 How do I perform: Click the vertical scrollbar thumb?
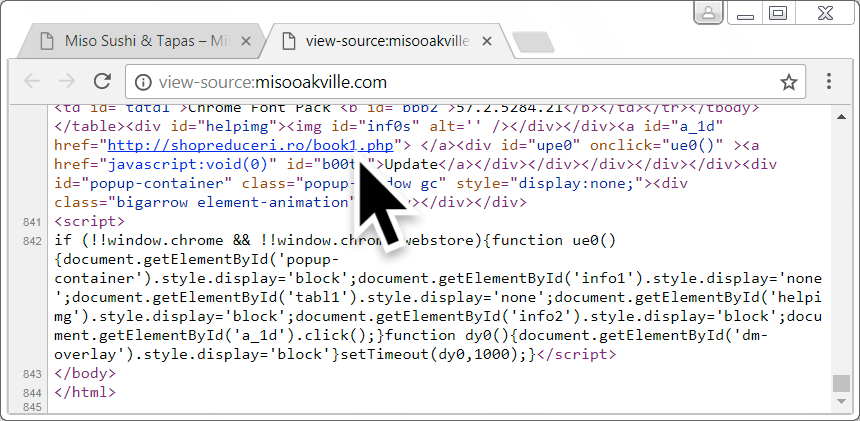[841, 383]
